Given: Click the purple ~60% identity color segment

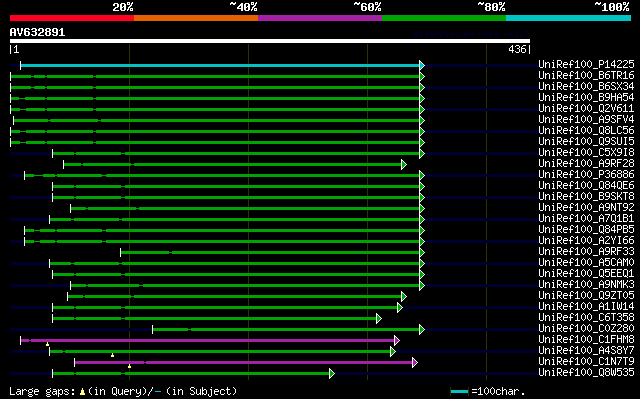Looking at the screenshot, I should pos(320,18).
